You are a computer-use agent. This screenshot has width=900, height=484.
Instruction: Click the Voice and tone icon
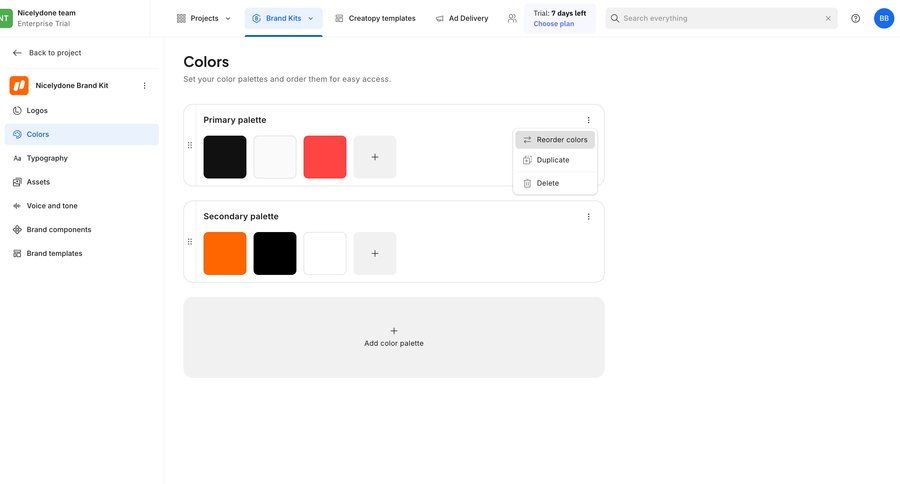[17, 206]
